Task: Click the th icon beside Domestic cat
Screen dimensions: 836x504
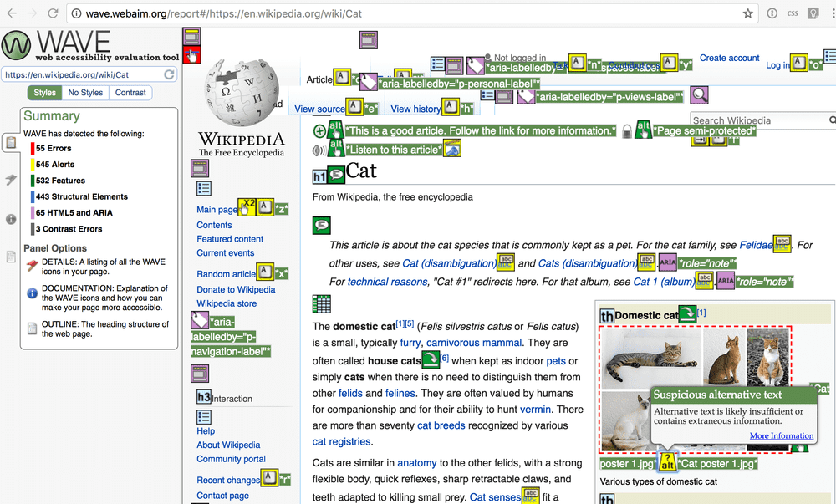Action: 607,316
